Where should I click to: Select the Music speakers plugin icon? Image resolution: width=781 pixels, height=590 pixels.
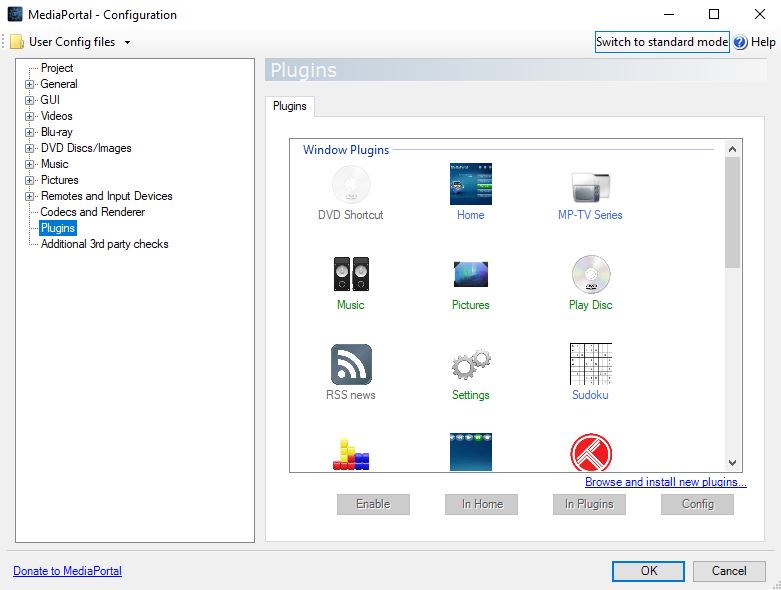click(350, 274)
